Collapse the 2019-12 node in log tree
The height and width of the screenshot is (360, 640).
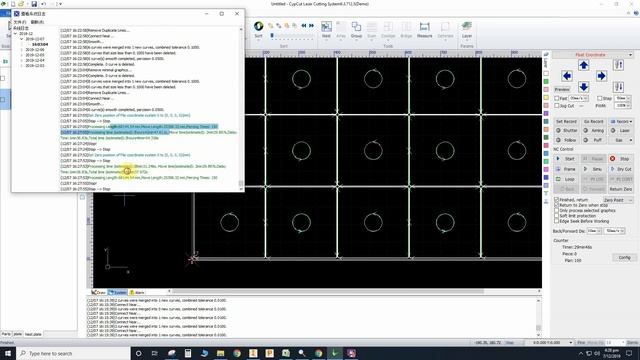pos(16,34)
